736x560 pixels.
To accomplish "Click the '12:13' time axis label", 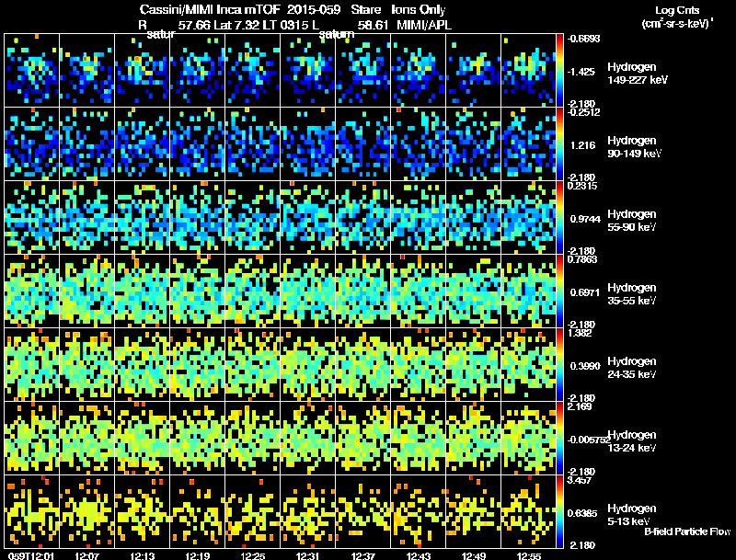I will click(143, 556).
